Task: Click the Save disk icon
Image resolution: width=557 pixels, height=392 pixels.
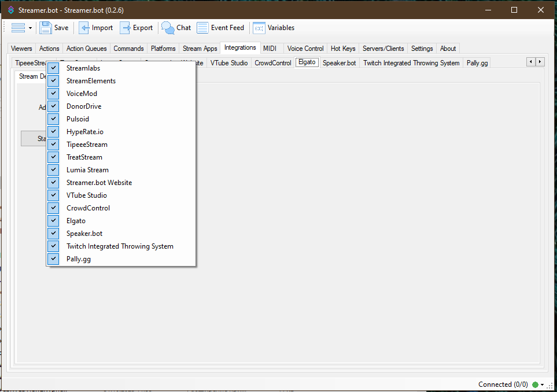Action: 46,28
